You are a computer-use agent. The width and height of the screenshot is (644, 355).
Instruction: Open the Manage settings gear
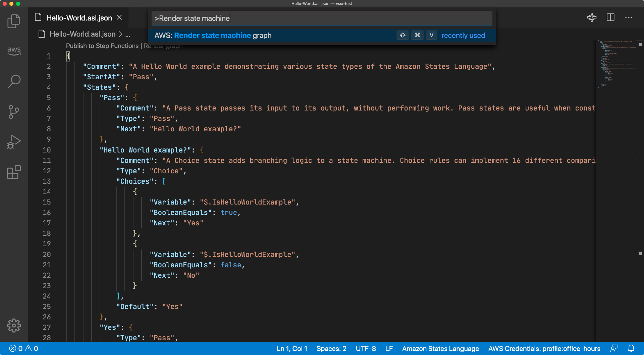coord(14,325)
